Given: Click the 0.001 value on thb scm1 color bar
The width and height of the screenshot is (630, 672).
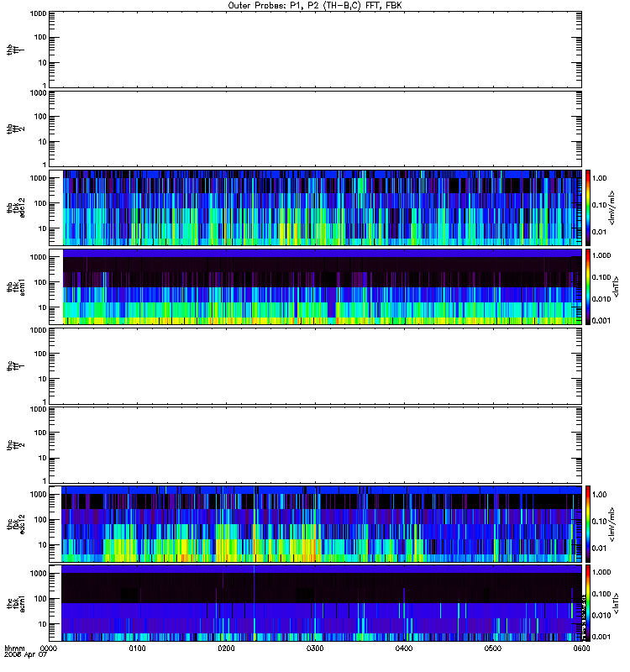Looking at the screenshot, I should (x=601, y=321).
